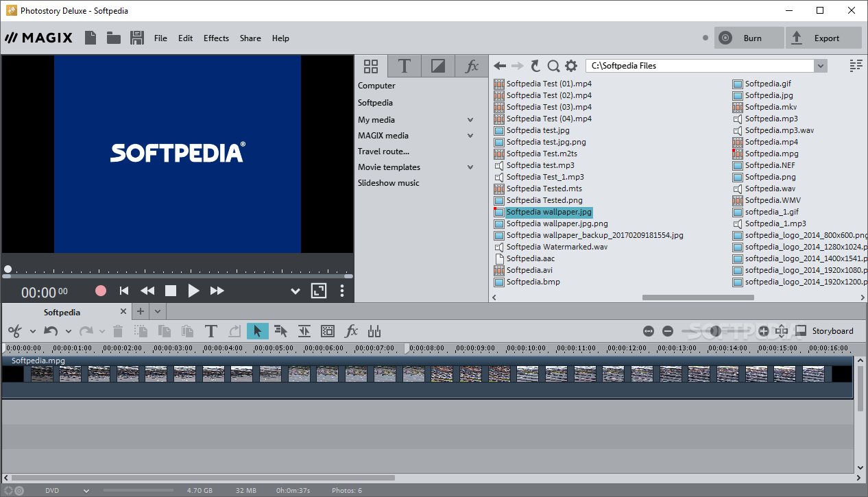
Task: Click the Burn button
Action: tap(749, 38)
